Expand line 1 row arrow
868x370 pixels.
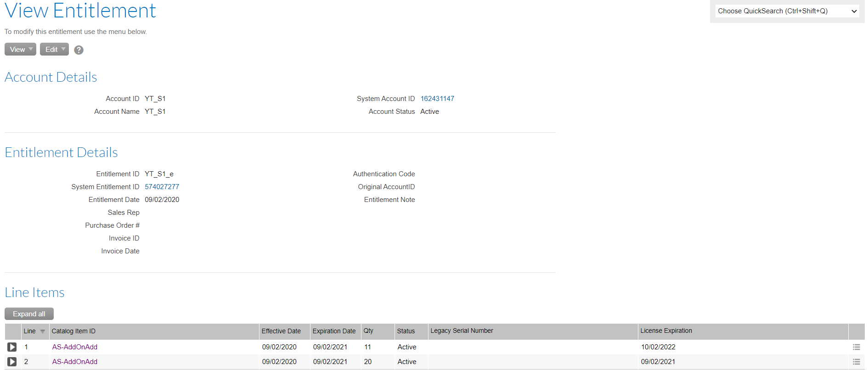click(12, 347)
